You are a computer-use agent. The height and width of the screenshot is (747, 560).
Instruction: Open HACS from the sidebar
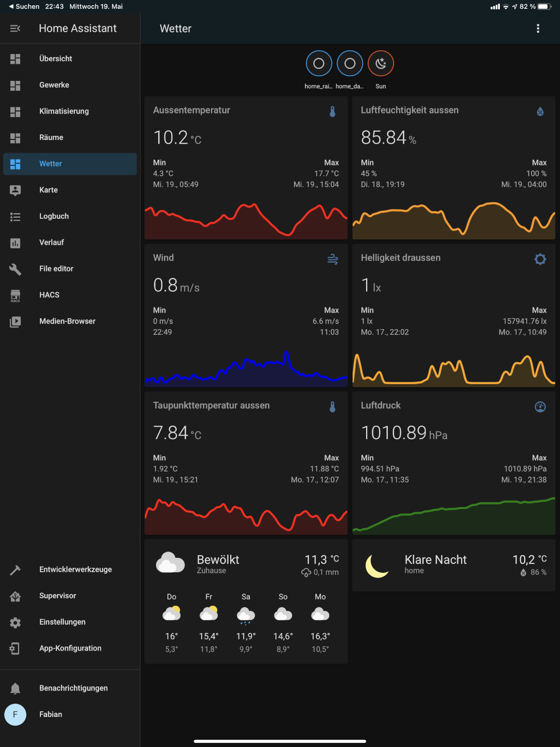point(49,295)
